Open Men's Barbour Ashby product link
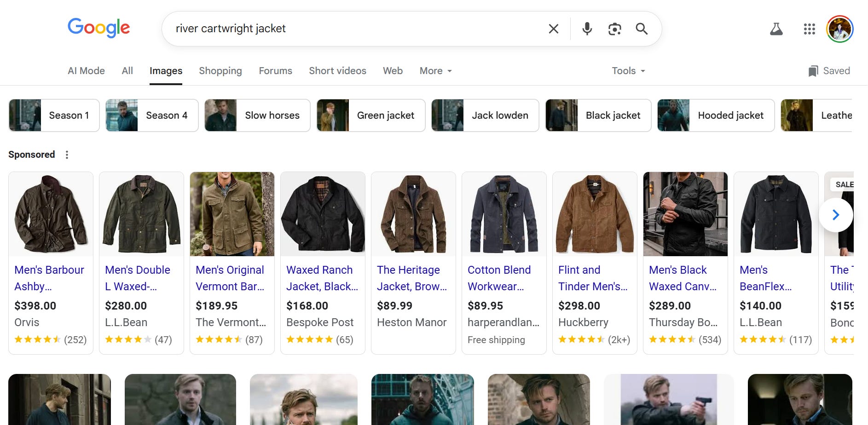Viewport: 868px width, 425px height. pos(49,278)
